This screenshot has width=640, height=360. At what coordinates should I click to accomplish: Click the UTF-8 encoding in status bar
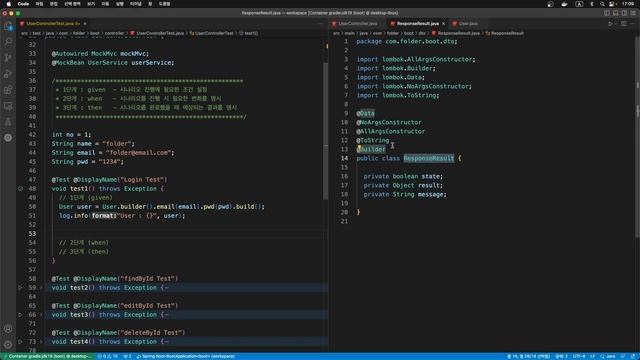tap(579, 356)
